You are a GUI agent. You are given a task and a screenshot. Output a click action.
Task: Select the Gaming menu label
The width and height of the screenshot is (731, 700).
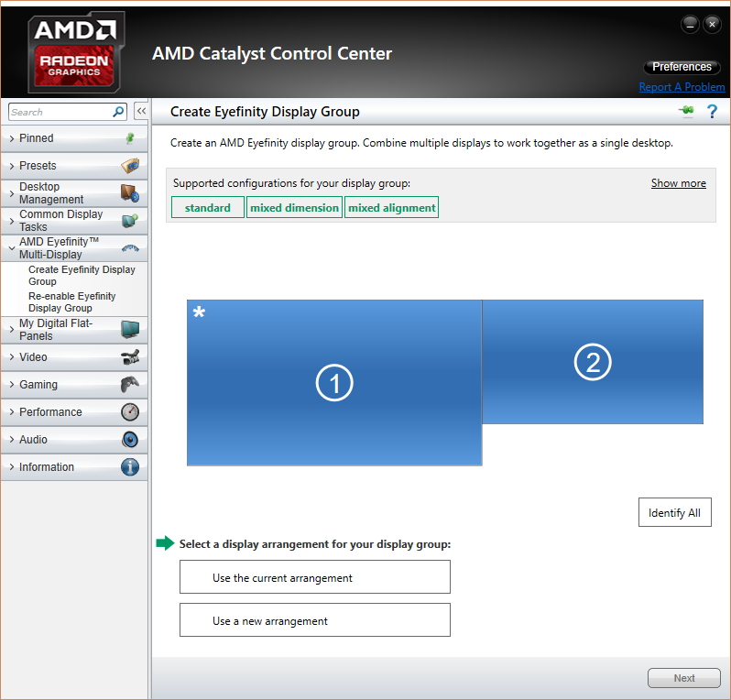[x=38, y=385]
